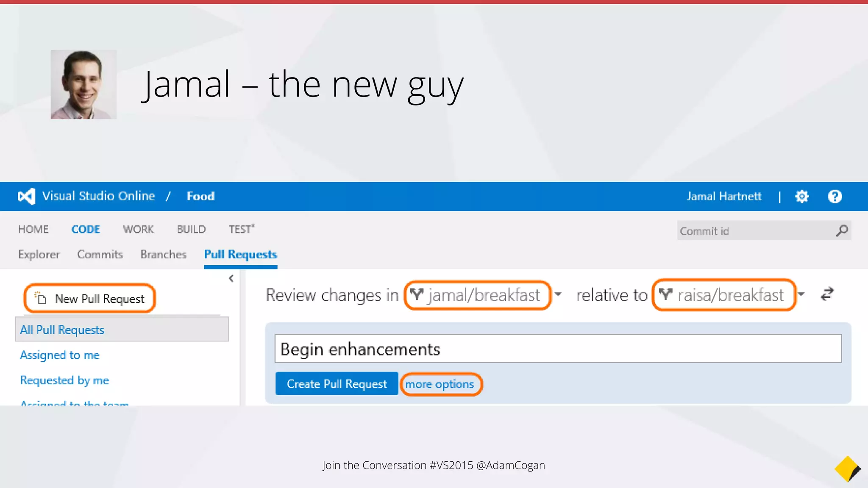
Task: Click the jamal/breakfast branch icon
Action: [x=417, y=294]
